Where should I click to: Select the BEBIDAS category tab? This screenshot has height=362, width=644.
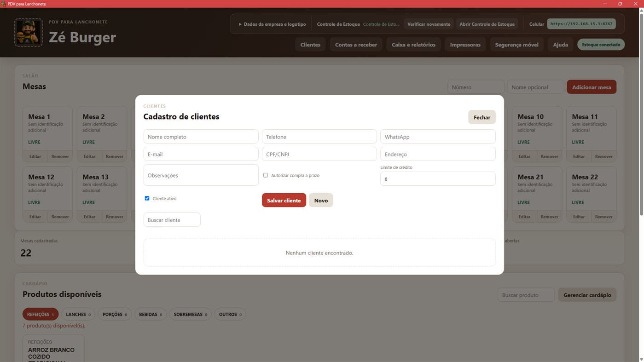coord(151,314)
